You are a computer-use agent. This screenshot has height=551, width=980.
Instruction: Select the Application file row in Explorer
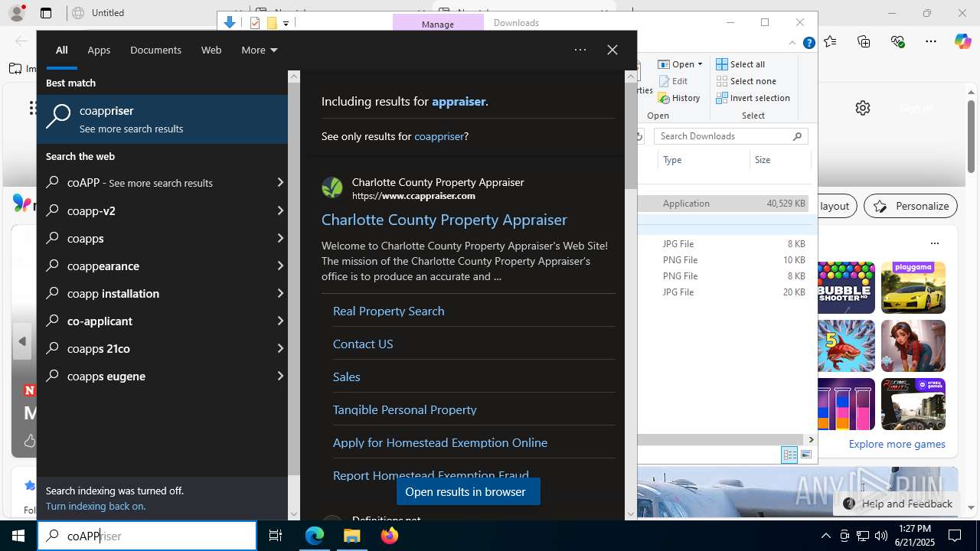point(724,204)
